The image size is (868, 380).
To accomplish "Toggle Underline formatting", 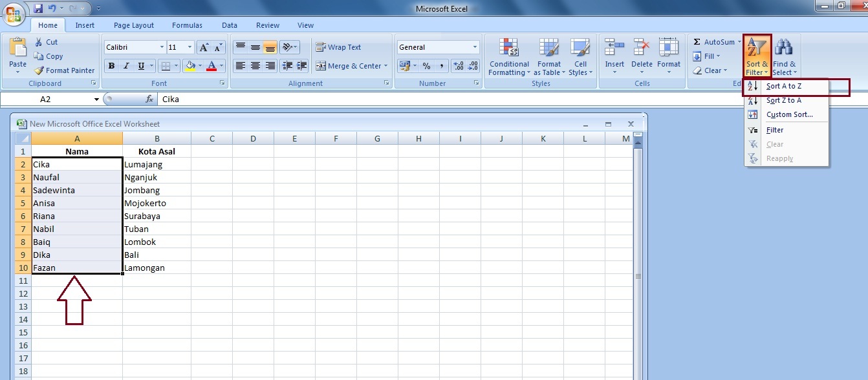I will tap(140, 66).
